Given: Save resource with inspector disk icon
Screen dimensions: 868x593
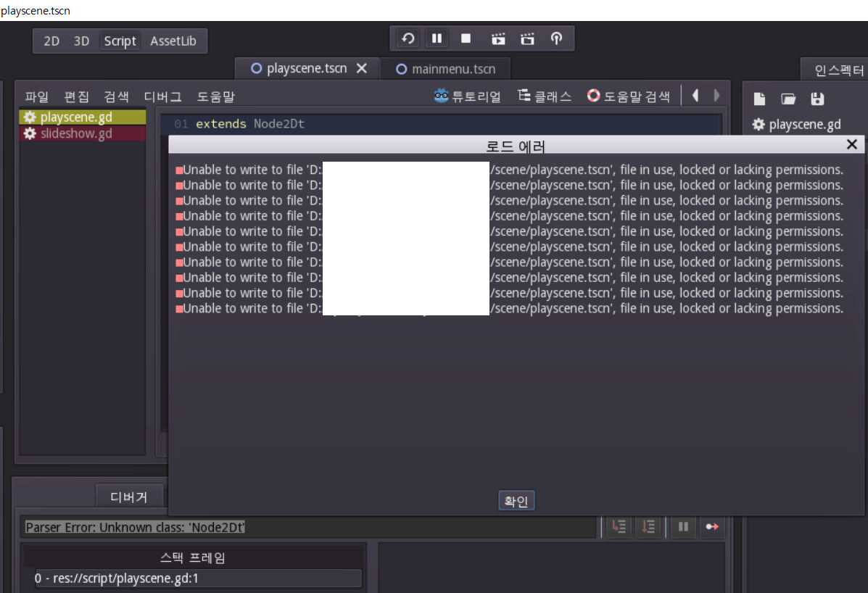Looking at the screenshot, I should tap(817, 99).
